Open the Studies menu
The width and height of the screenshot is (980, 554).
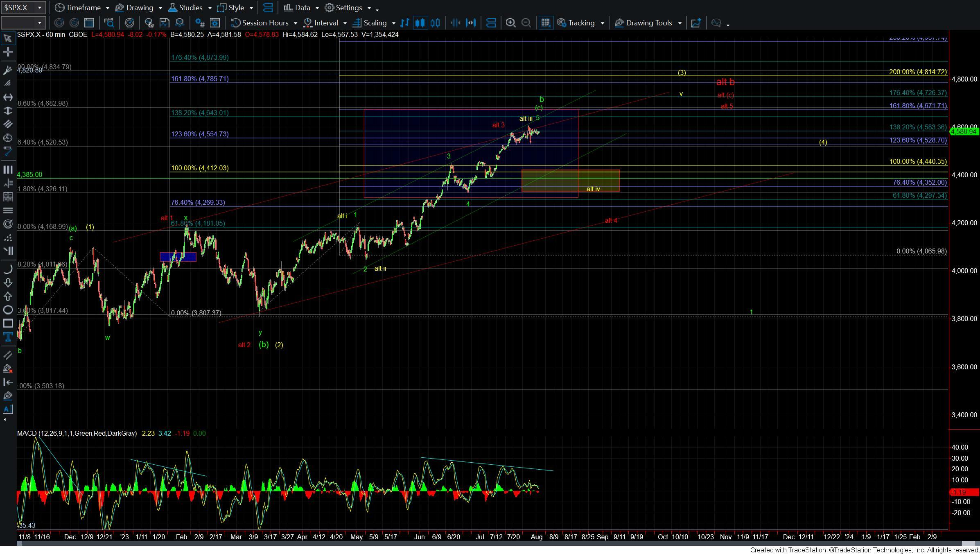[x=186, y=8]
